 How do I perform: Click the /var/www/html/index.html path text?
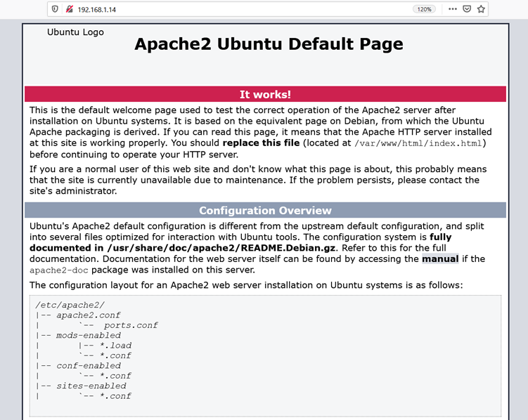click(x=418, y=143)
